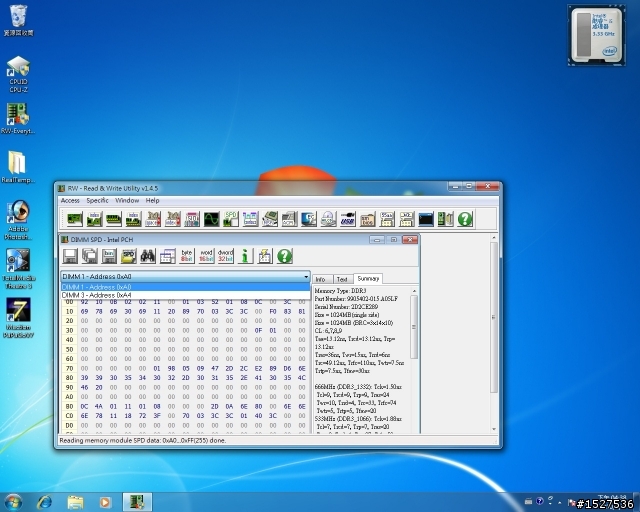Click the Part Number line in Summary
Screen dimensions: 640x512
[x=356, y=299]
